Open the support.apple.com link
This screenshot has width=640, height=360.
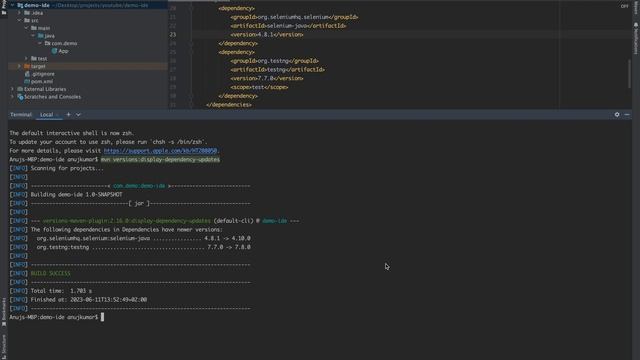160,151
